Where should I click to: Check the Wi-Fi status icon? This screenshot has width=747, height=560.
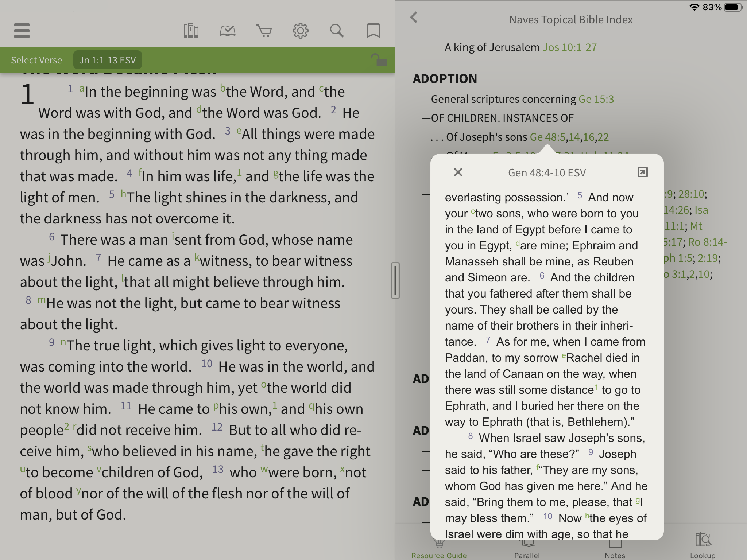point(694,7)
